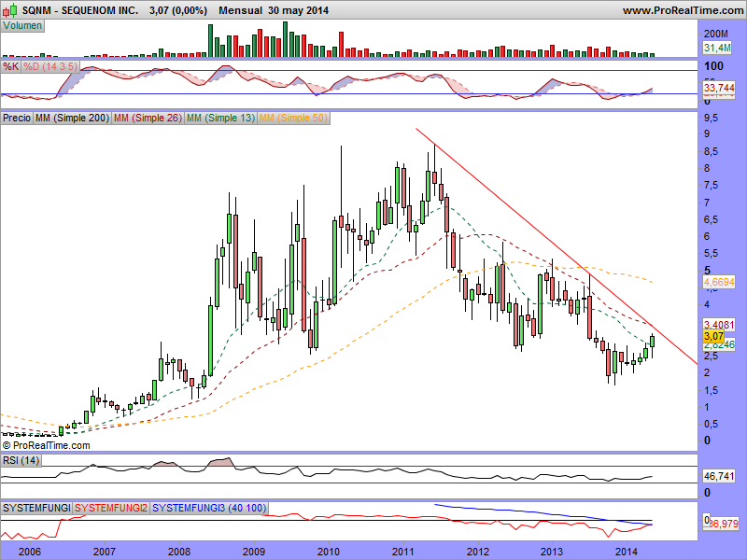Select the 2007 year label on time axis
Screen dimensions: 747x560
coord(105,552)
